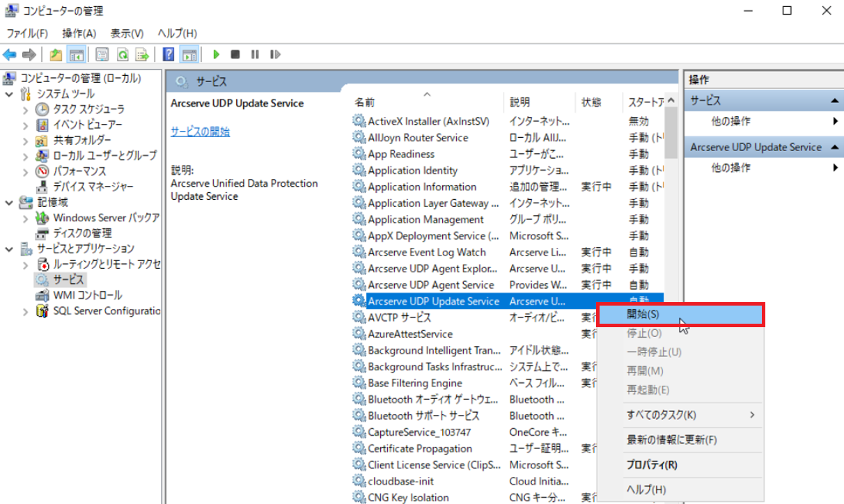Collapse the システム ツール tree node
Image resolution: width=844 pixels, height=504 pixels.
10,94
